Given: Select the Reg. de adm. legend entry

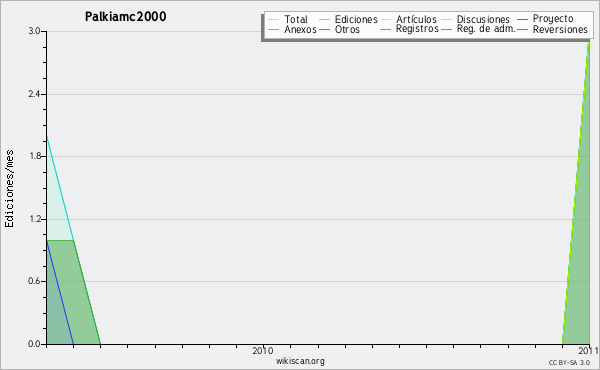Looking at the screenshot, I should [x=486, y=29].
